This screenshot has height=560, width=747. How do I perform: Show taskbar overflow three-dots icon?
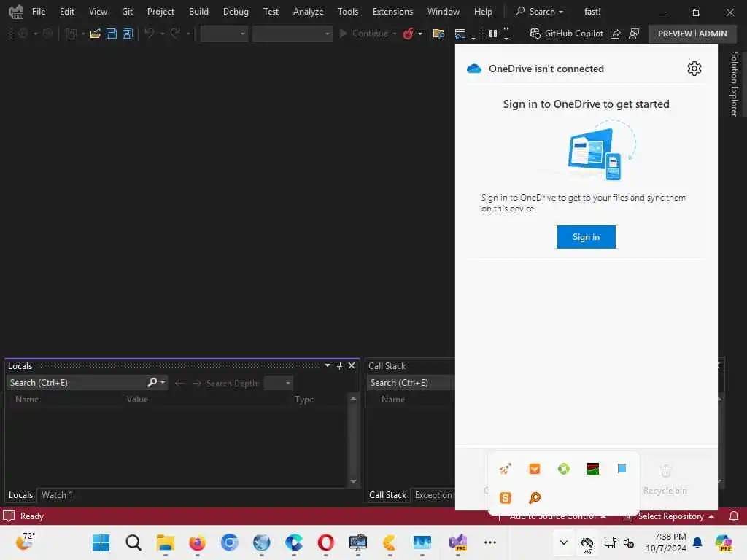point(489,542)
